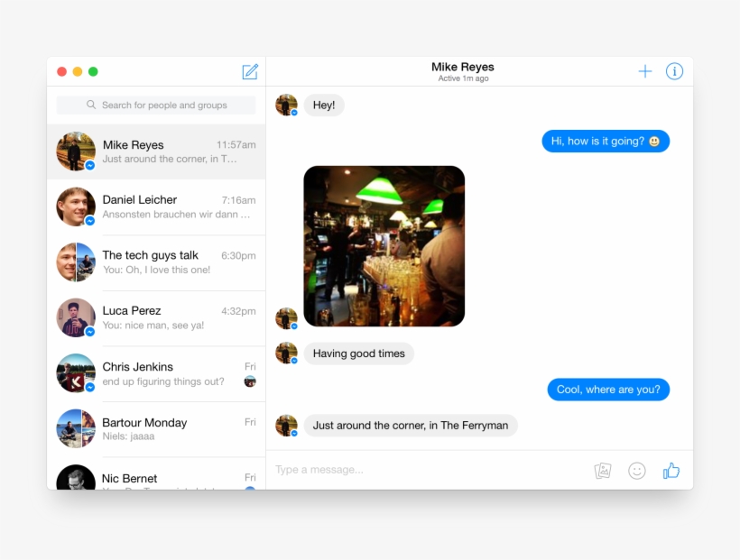740x560 pixels.
Task: Click 'Niels: jaaaa' preview text
Action: (x=128, y=436)
